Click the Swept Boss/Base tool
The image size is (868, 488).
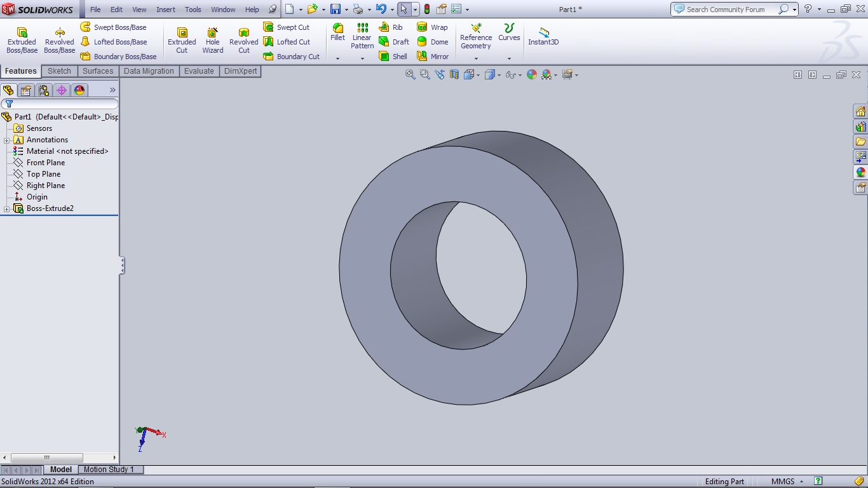pyautogui.click(x=113, y=27)
